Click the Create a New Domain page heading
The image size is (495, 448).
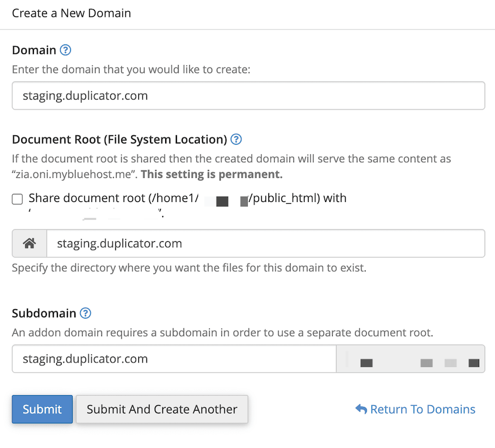click(x=71, y=13)
